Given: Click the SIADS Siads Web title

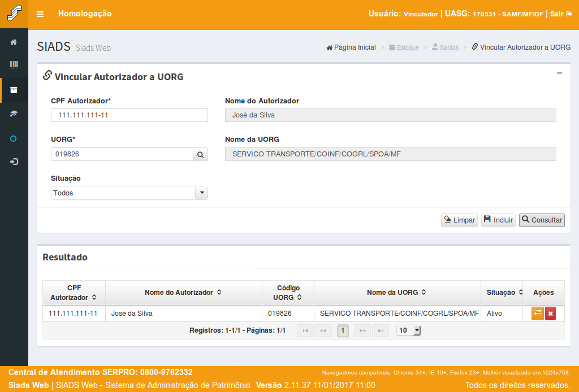Looking at the screenshot, I should click(74, 47).
